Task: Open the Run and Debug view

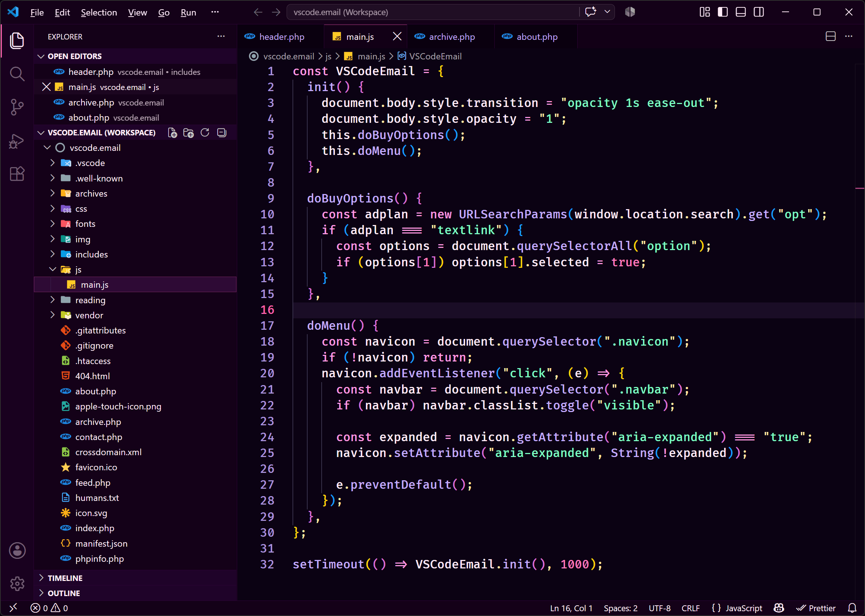Action: tap(17, 141)
